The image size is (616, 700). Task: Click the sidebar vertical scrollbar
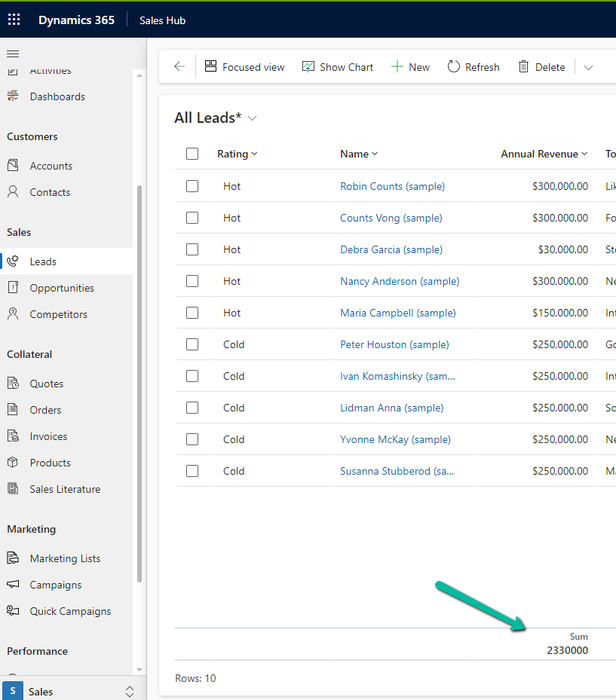click(x=139, y=377)
